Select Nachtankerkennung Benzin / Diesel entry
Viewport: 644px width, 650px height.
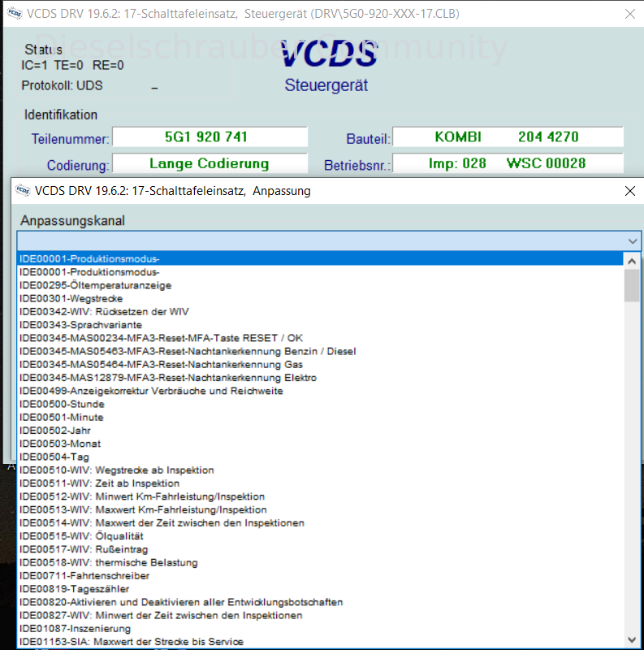(320, 351)
